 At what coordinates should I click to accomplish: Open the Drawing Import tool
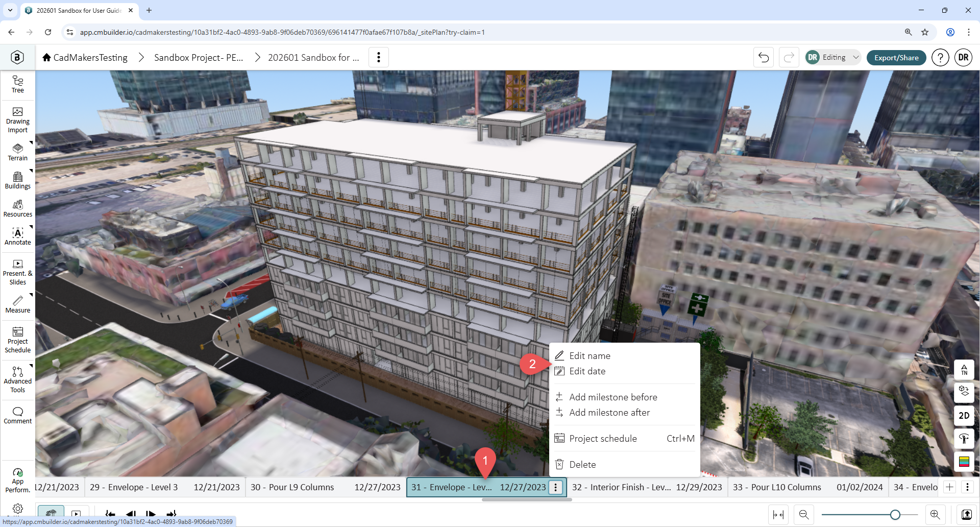[18, 121]
